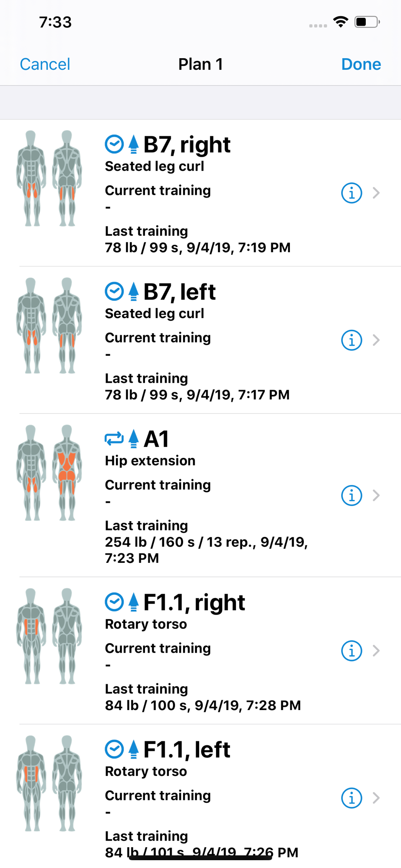Select the A1 hip extension muscle diagram
Screen dimensions: 401x868
(49, 473)
